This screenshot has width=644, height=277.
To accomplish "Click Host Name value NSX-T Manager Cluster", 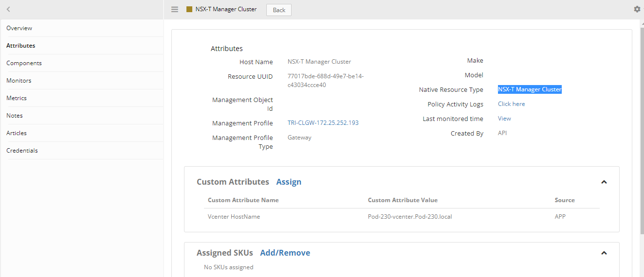I will 319,62.
